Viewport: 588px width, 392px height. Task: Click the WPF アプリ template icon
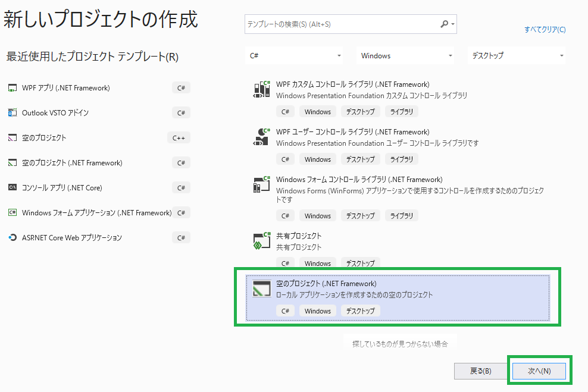pyautogui.click(x=12, y=88)
